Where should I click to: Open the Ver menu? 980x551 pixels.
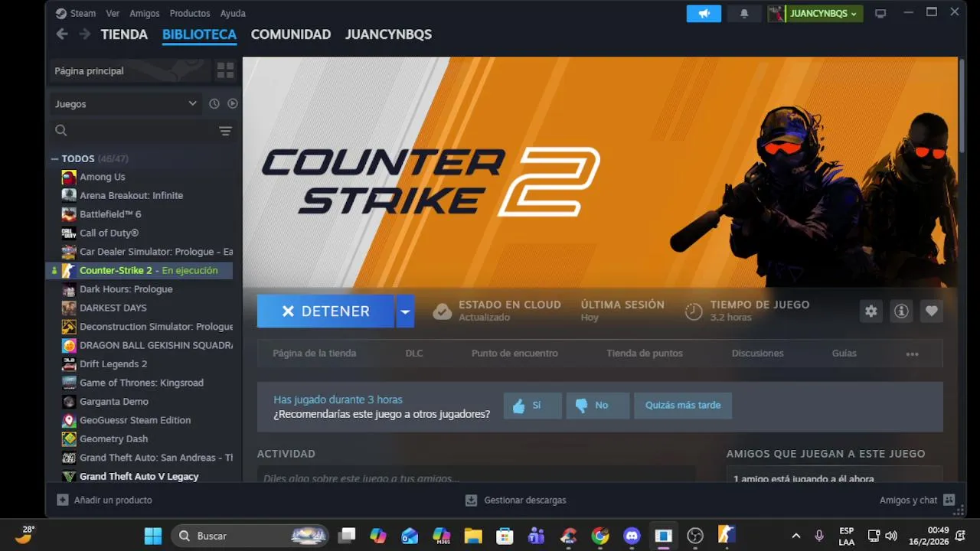click(x=113, y=13)
